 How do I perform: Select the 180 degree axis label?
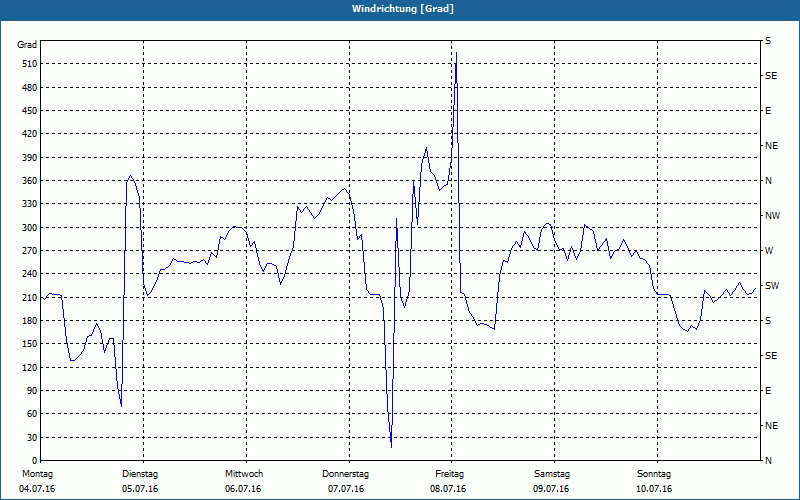coord(30,321)
